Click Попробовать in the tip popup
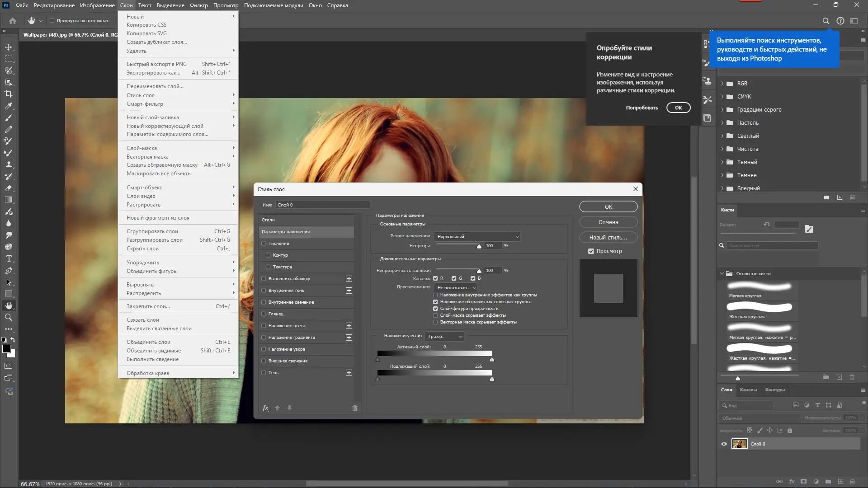This screenshot has height=488, width=868. point(642,108)
